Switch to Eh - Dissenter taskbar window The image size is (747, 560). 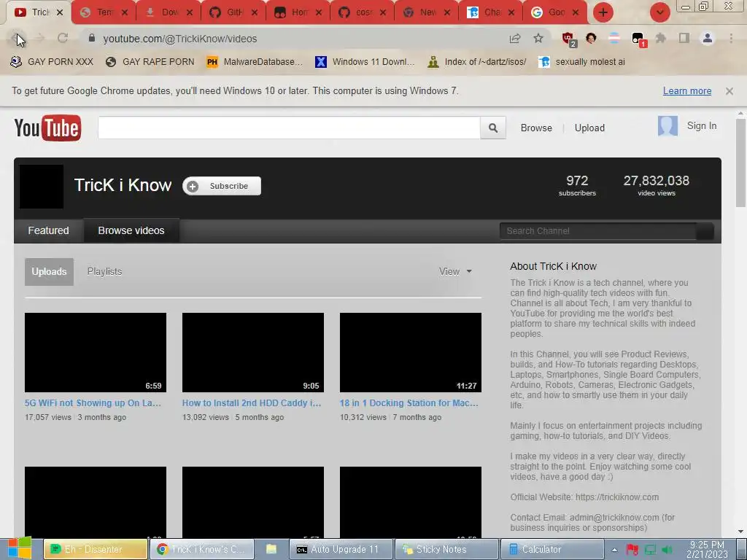pos(96,549)
